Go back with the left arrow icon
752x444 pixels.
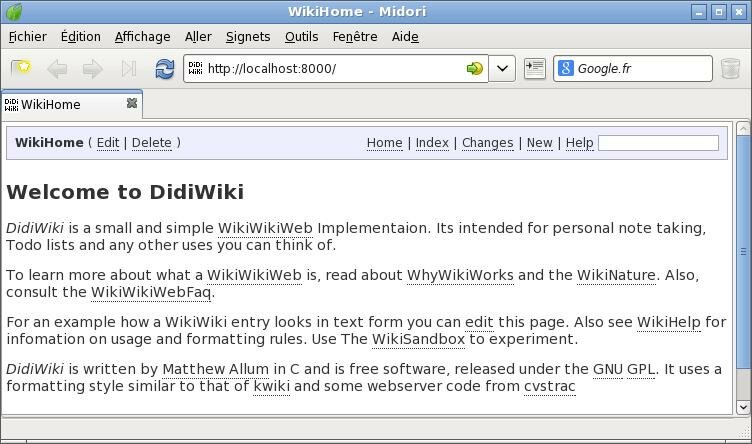tap(57, 69)
